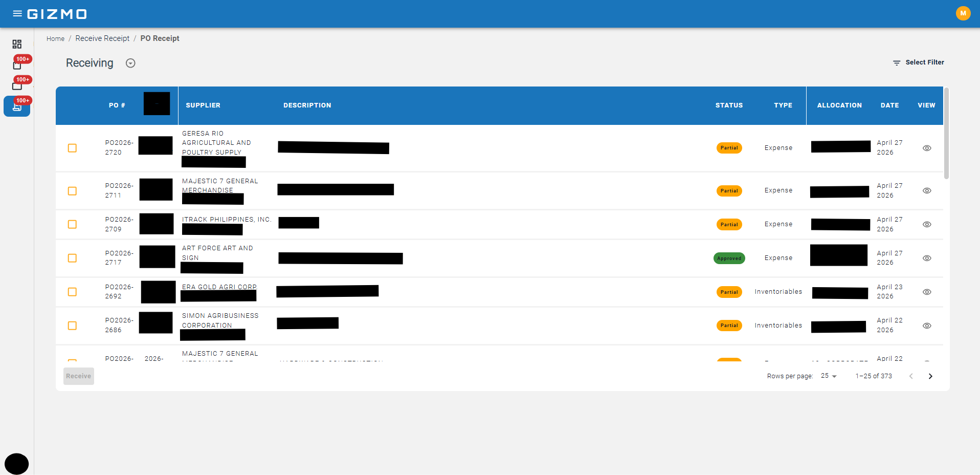Screen dimensions: 980x475
Task: Click the table vertical scrollbar thumb
Action: (x=946, y=133)
